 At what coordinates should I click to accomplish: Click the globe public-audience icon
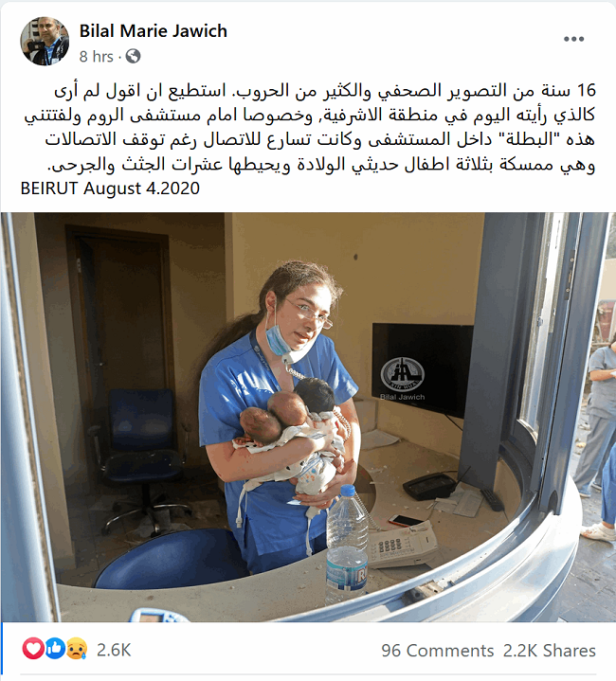coord(133,56)
